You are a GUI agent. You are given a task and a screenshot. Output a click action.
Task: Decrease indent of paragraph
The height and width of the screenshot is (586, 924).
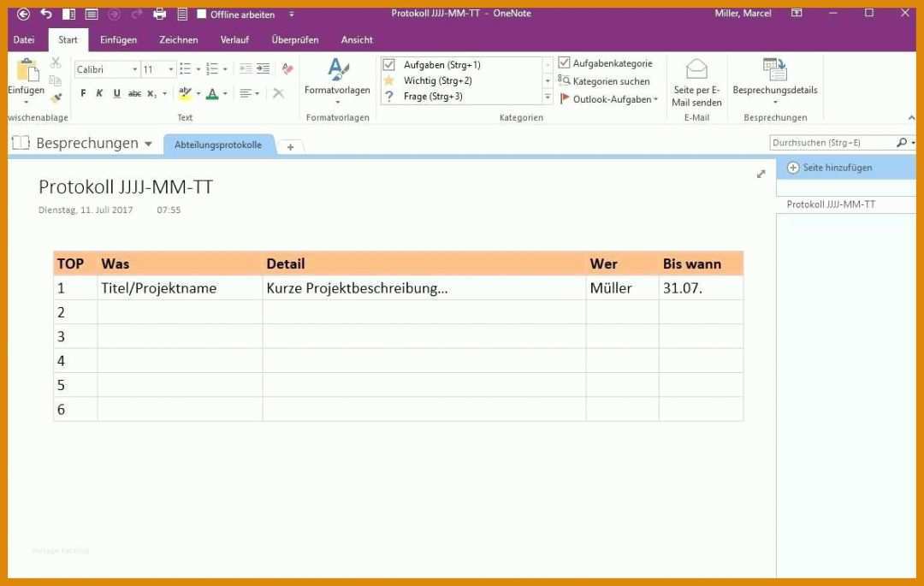[246, 69]
